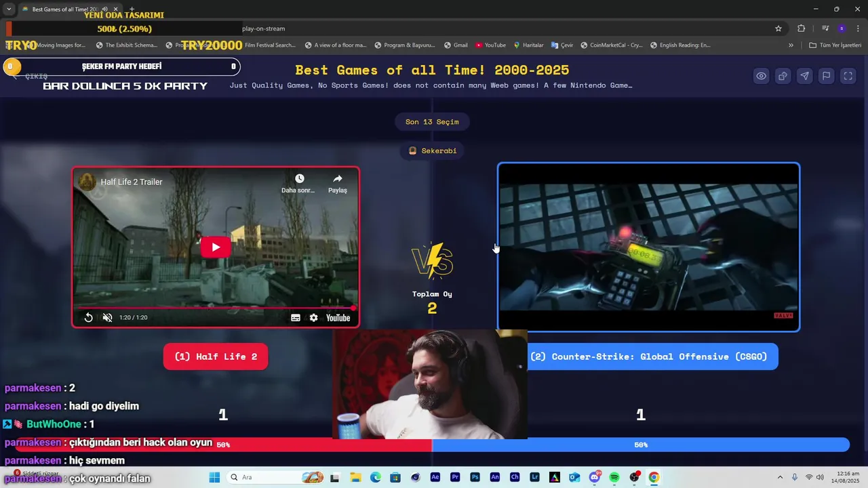Click the system tray microphone icon
This screenshot has height=488, width=868.
pyautogui.click(x=795, y=477)
